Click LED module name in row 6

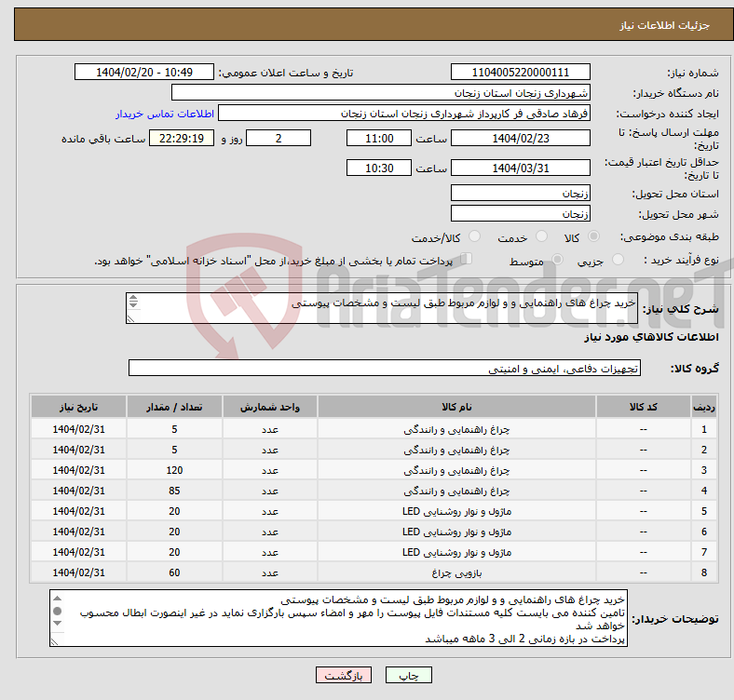[x=456, y=532]
